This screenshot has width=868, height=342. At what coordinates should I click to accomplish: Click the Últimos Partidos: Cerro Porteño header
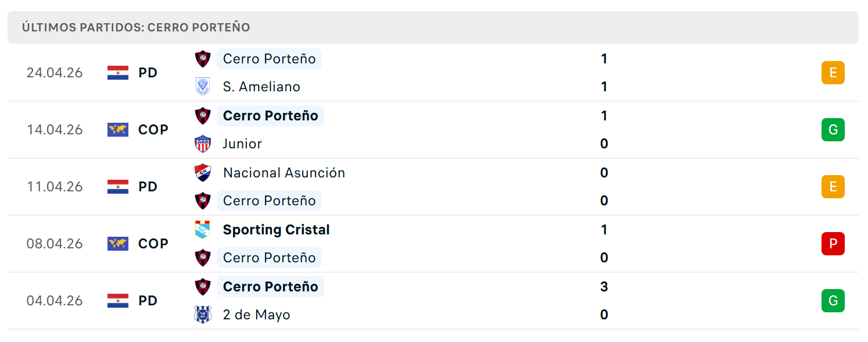[x=136, y=27]
